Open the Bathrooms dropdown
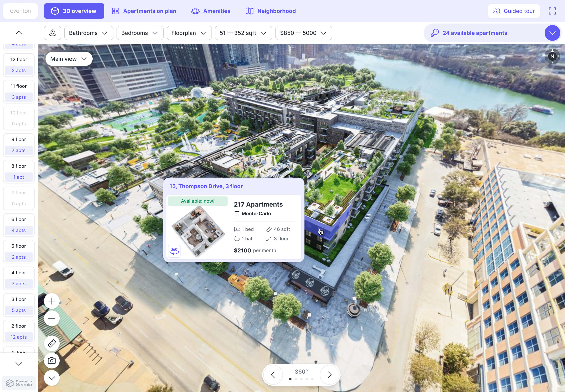 tap(88, 33)
